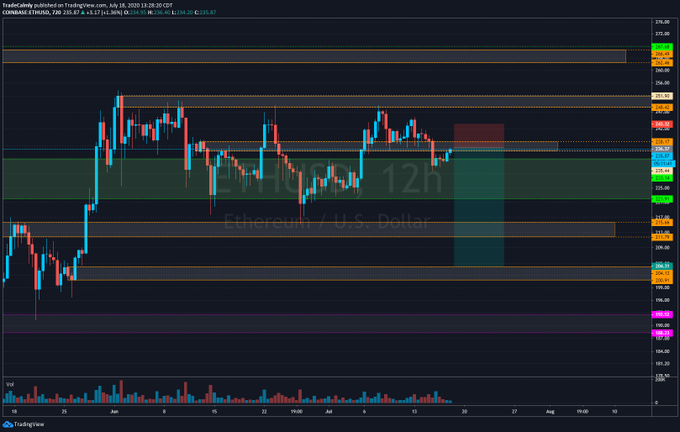Select the magenta 192.52 price label

[x=662, y=314]
